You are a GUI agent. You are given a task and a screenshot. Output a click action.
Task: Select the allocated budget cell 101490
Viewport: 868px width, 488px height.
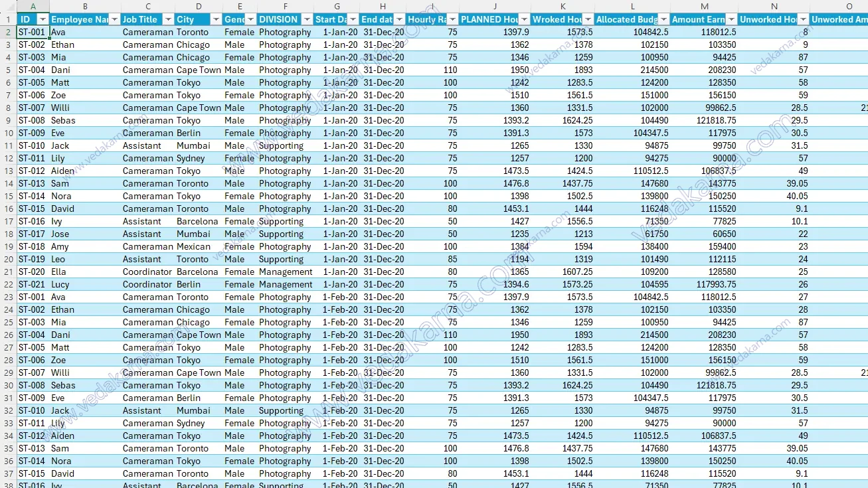[632, 259]
